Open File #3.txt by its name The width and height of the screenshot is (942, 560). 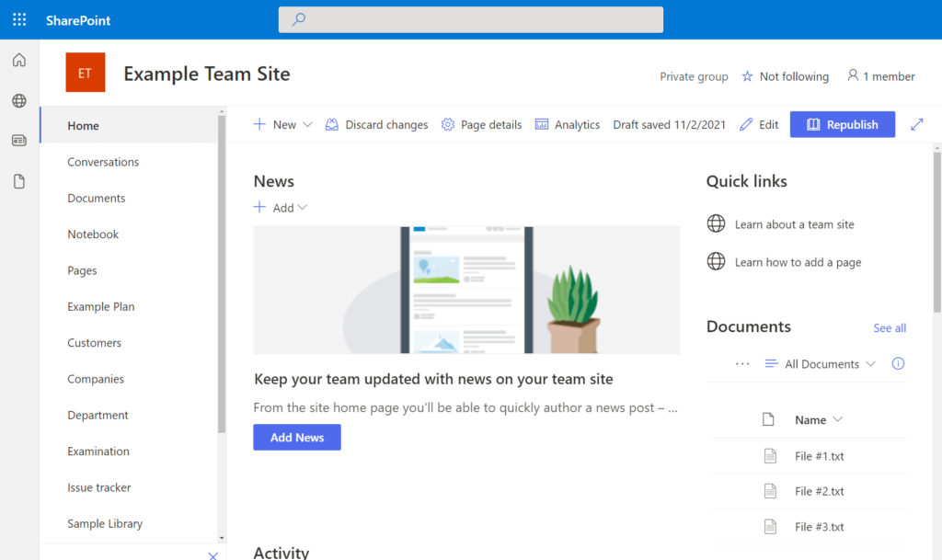[819, 527]
